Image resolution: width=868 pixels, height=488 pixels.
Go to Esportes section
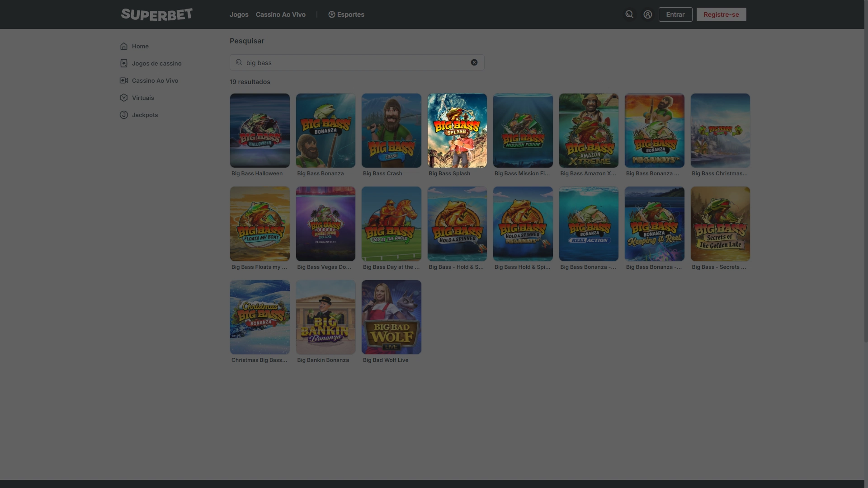point(346,14)
